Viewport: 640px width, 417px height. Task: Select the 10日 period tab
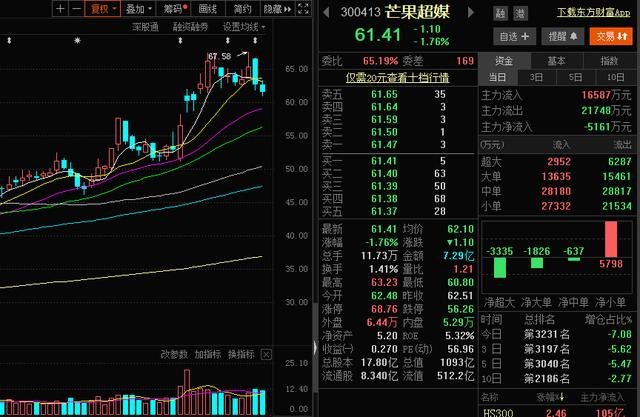click(x=615, y=77)
